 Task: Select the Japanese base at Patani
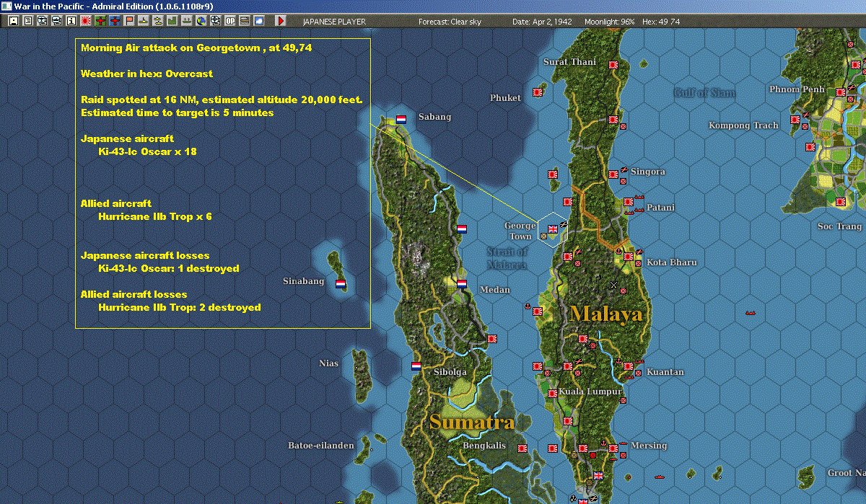pos(629,202)
